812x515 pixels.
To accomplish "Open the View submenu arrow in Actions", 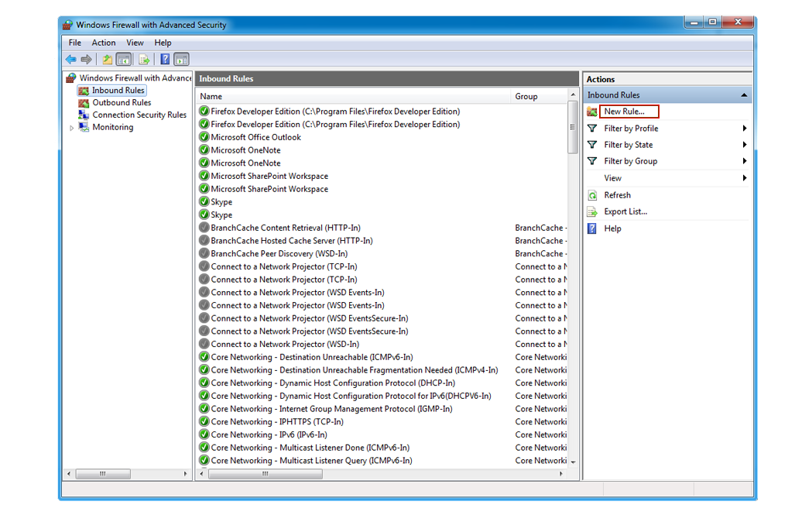I will point(744,178).
